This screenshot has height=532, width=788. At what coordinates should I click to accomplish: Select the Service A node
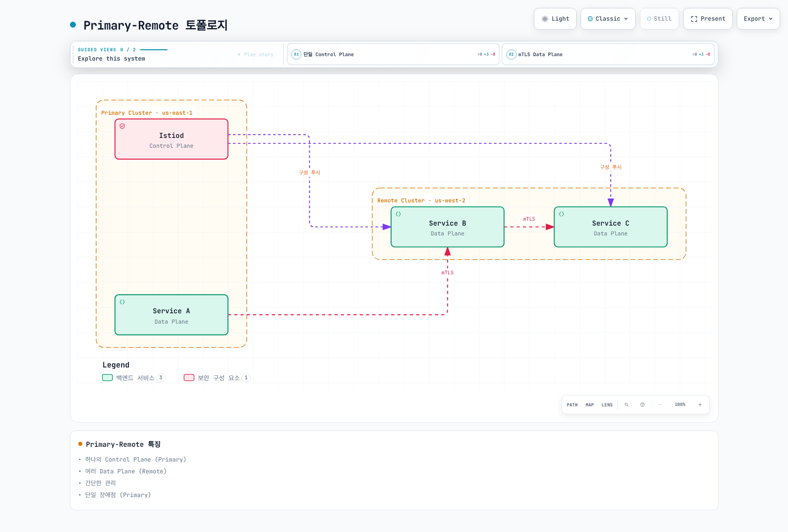coord(171,315)
